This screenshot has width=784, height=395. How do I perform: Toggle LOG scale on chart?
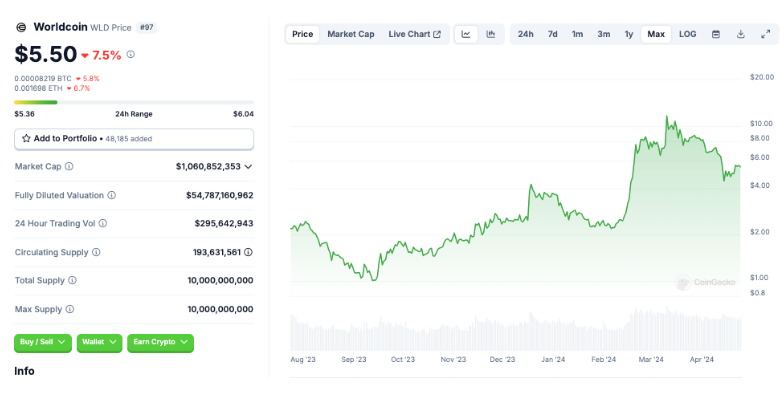688,34
